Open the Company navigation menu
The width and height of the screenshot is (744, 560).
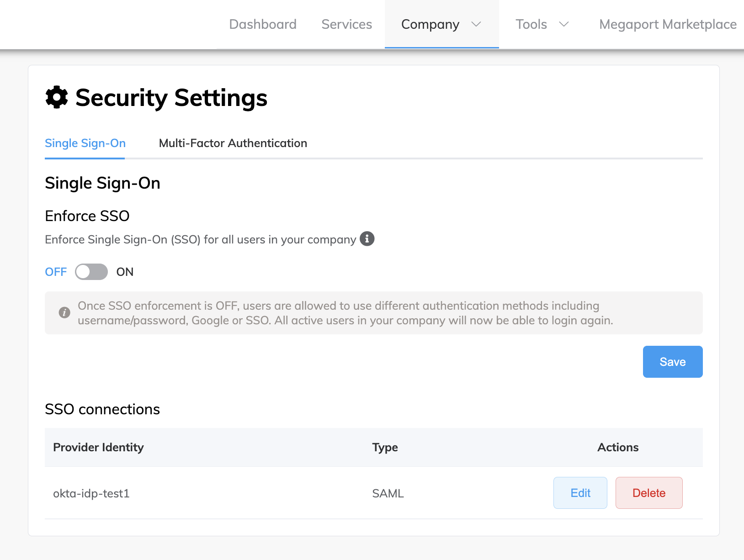[441, 24]
